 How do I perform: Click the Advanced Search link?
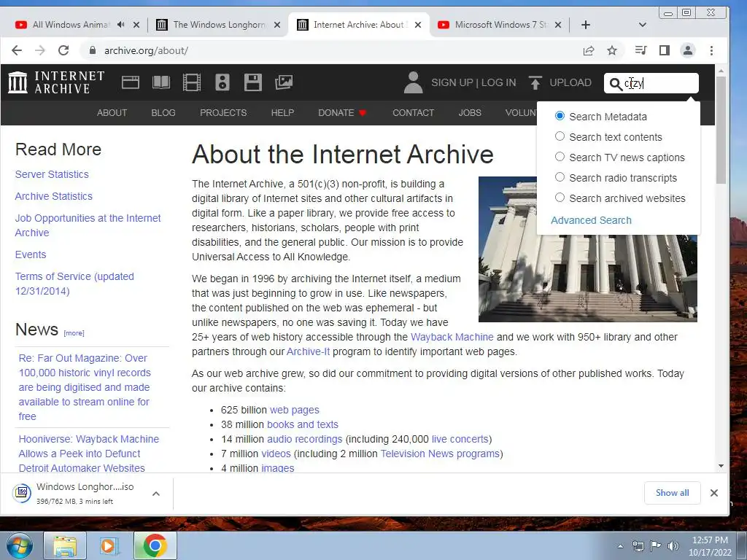(591, 220)
